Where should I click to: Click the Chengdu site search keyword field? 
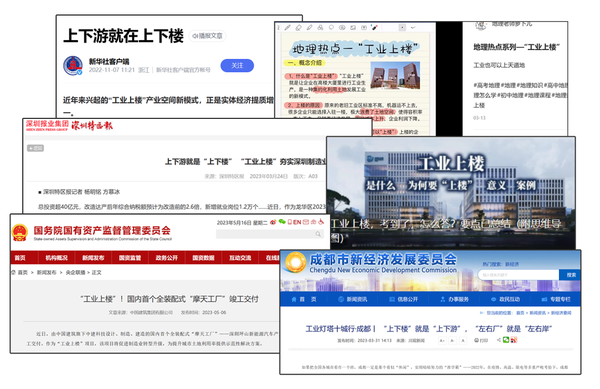(518, 275)
